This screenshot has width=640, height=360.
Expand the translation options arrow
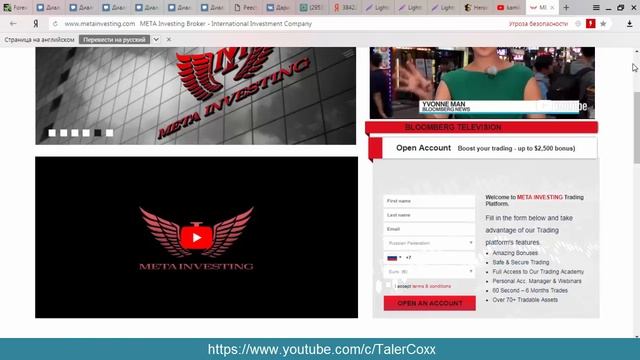point(156,40)
